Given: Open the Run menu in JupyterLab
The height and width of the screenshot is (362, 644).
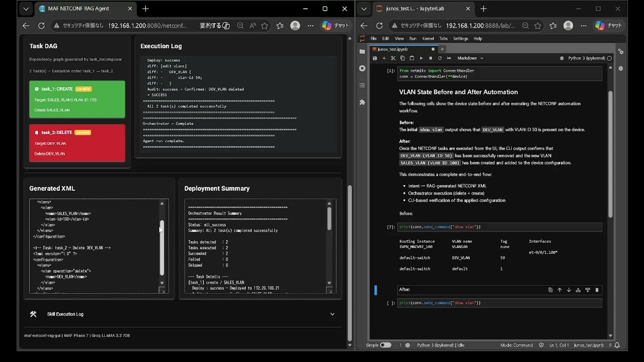Looking at the screenshot, I should click(413, 39).
